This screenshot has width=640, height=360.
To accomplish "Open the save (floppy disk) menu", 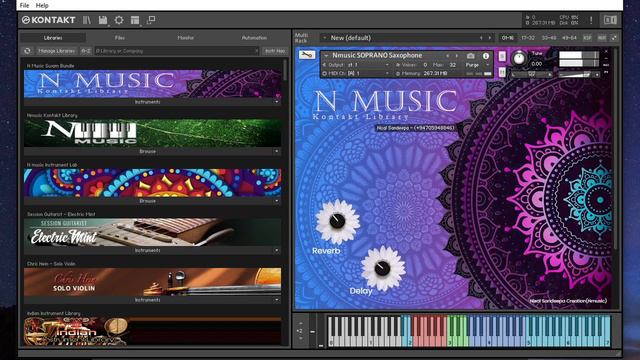I will point(103,20).
